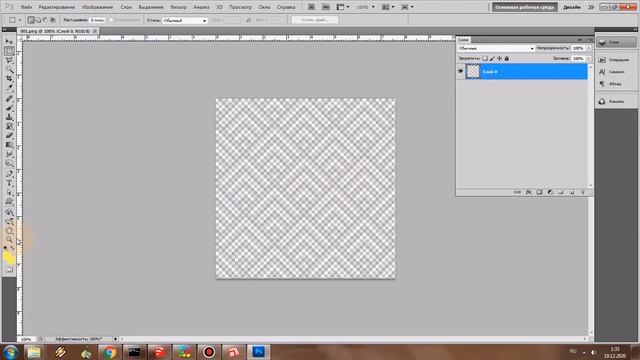This screenshot has width=640, height=360.
Task: Open the layer blend mode dropdown
Action: pyautogui.click(x=496, y=48)
